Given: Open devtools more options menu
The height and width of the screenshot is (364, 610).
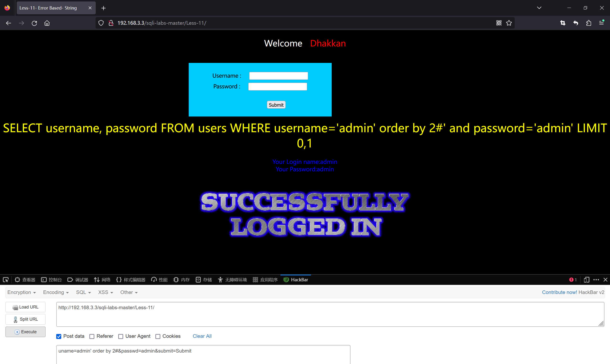Looking at the screenshot, I should click(596, 280).
